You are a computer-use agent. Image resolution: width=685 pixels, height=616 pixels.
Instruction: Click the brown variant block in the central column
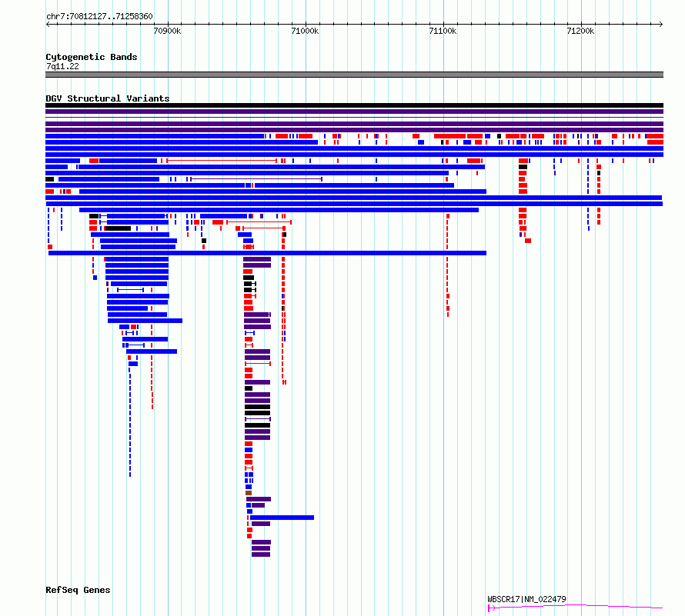coord(249,493)
